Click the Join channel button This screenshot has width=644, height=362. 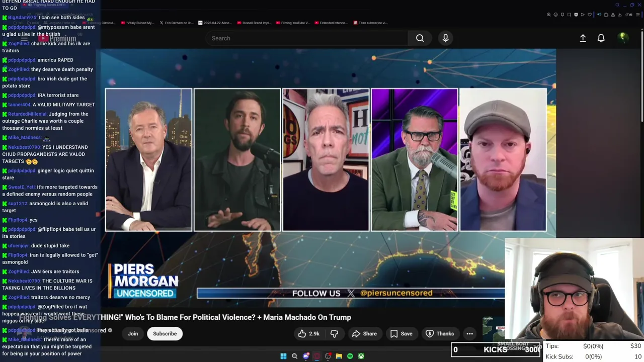click(x=133, y=333)
